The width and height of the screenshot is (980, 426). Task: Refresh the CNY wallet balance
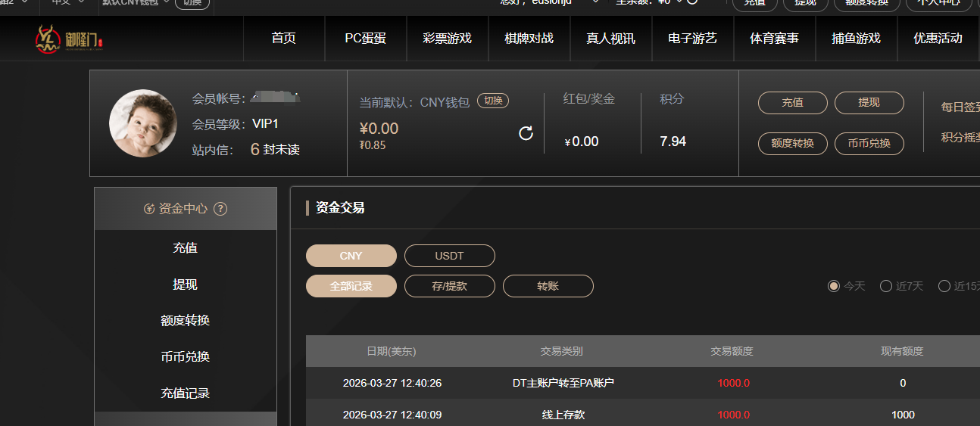[526, 134]
